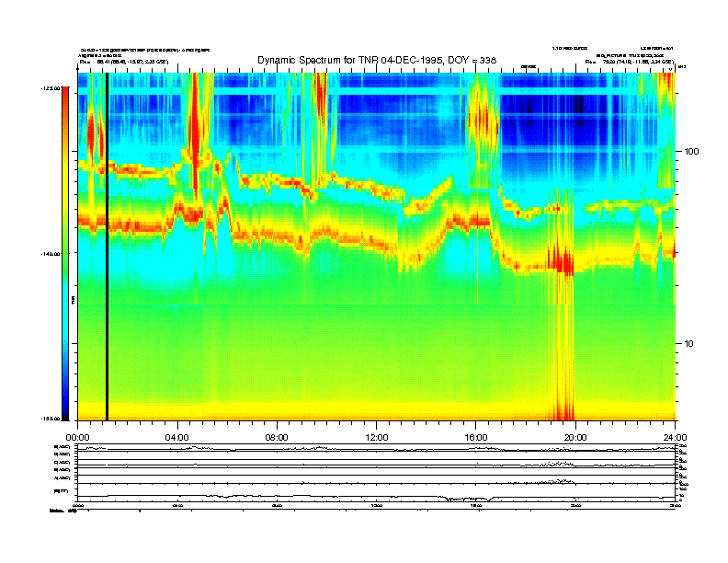Click the vertical color scale bar
728x563 pixels.
(65, 253)
